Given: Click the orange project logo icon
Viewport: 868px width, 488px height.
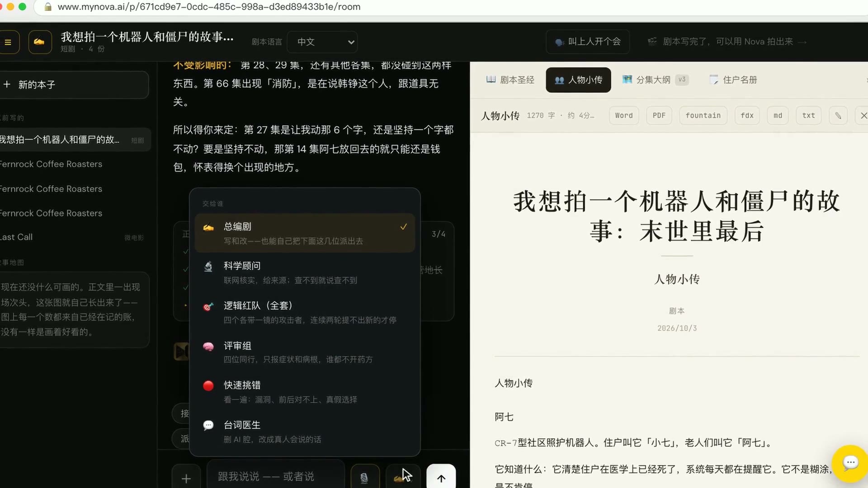Looking at the screenshot, I should [x=40, y=42].
